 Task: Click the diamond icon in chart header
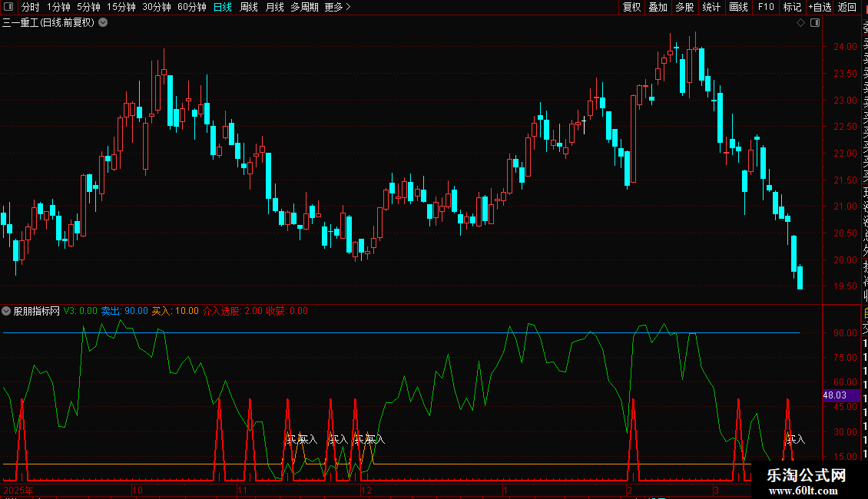click(x=800, y=23)
